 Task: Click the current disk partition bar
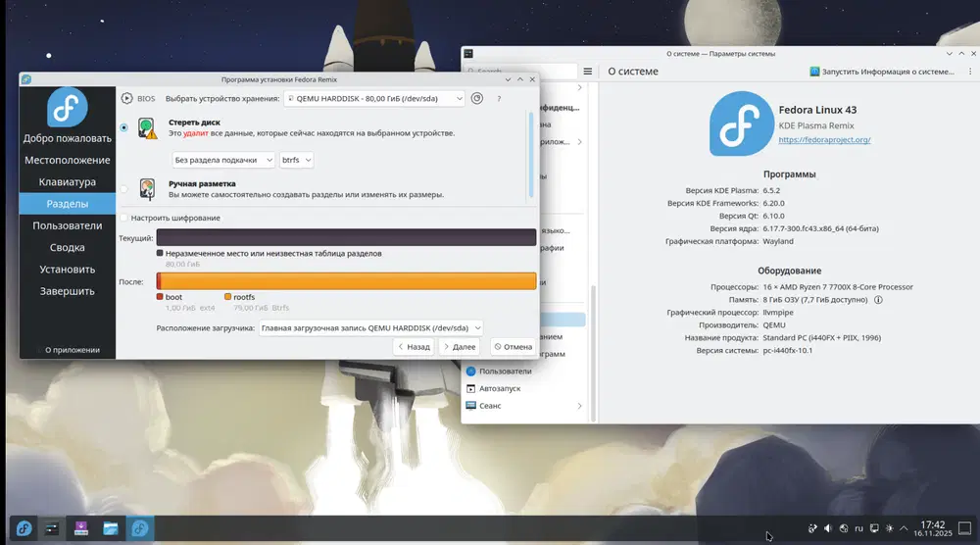[346, 237]
